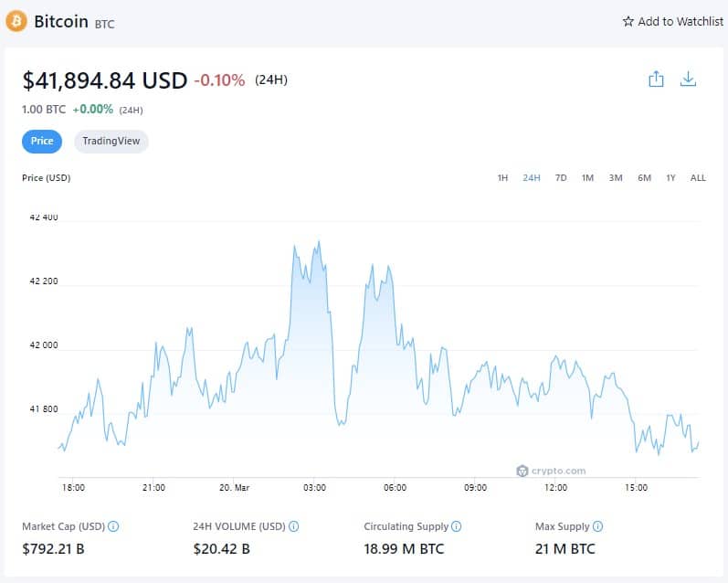
Task: Click the $41,894.84 USD price
Action: coord(105,80)
